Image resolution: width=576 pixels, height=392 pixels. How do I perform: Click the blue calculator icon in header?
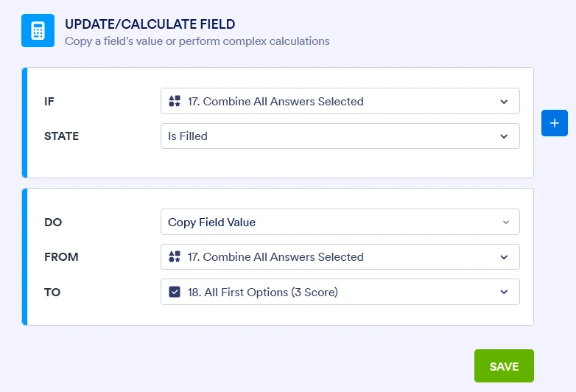coord(38,31)
